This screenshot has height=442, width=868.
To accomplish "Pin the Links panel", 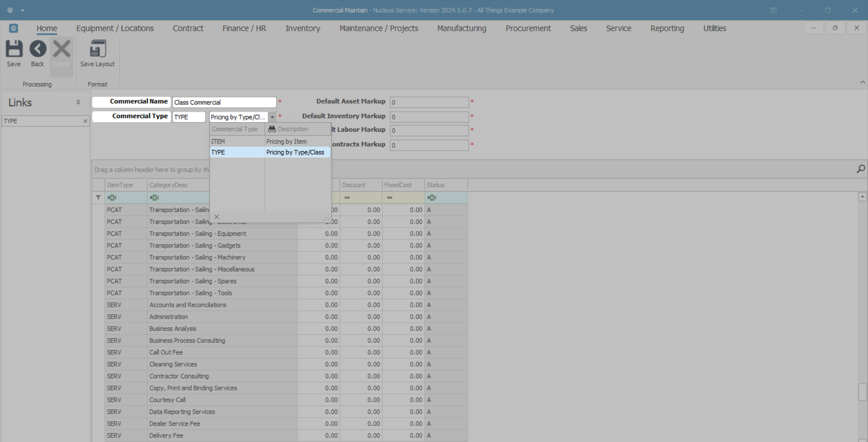I will click(x=78, y=103).
